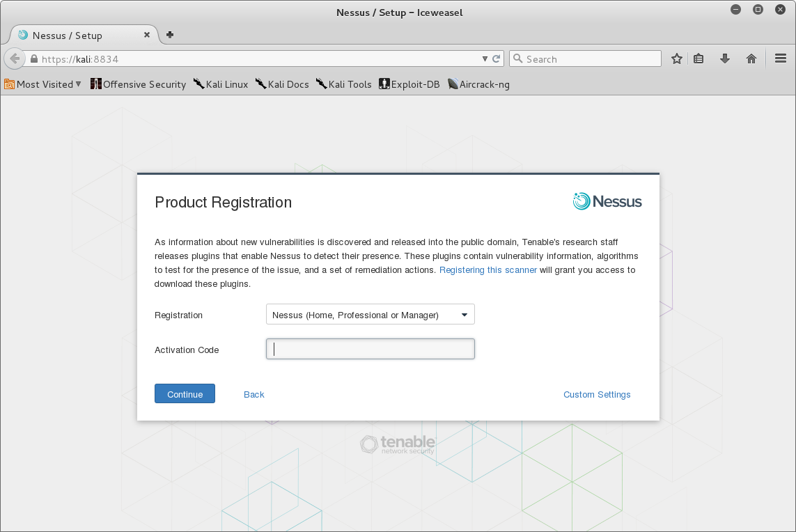Open URL history dropdown arrow
This screenshot has height=532, width=796.
[x=485, y=59]
